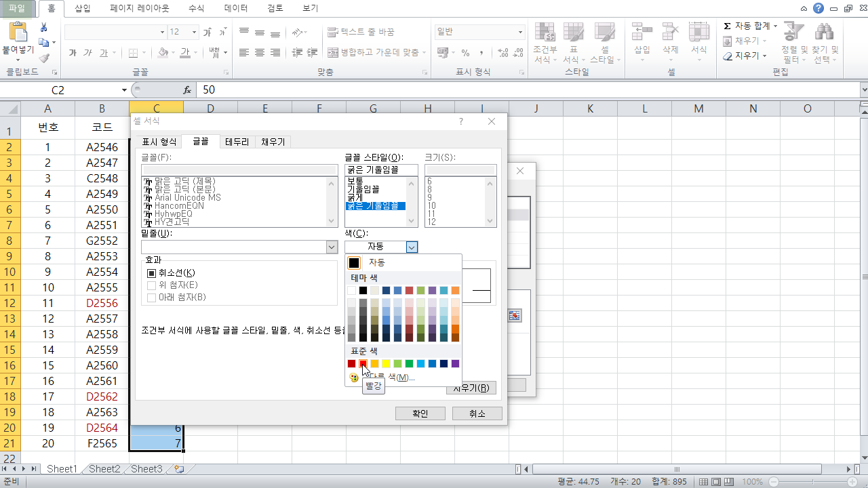Image resolution: width=868 pixels, height=488 pixels.
Task: Click the Insert cells (삽입) icon
Action: click(642, 33)
